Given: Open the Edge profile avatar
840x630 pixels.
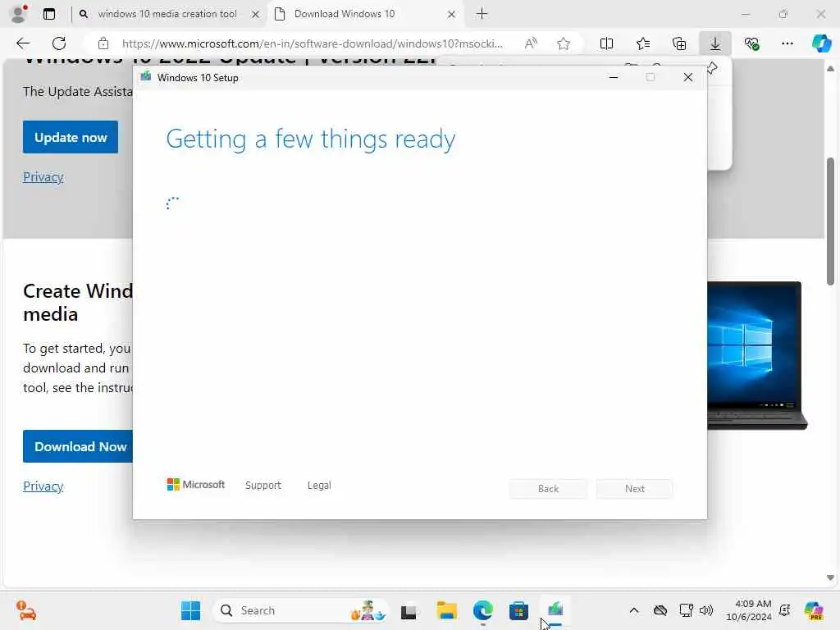Looking at the screenshot, I should [18, 14].
